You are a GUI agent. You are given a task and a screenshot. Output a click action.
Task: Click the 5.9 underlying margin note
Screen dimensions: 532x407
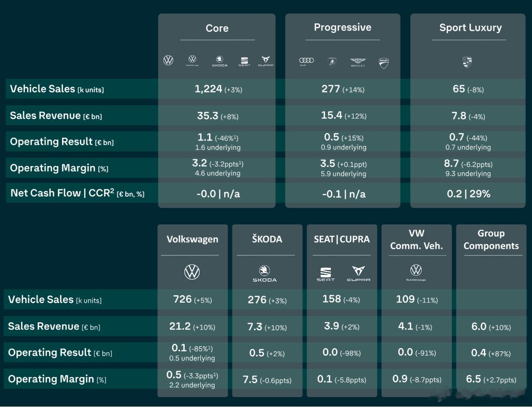(343, 174)
